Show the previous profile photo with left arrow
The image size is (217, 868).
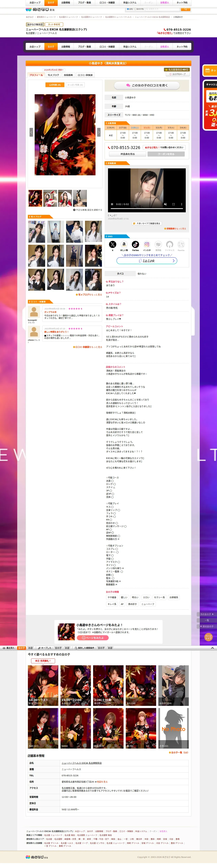[31, 132]
